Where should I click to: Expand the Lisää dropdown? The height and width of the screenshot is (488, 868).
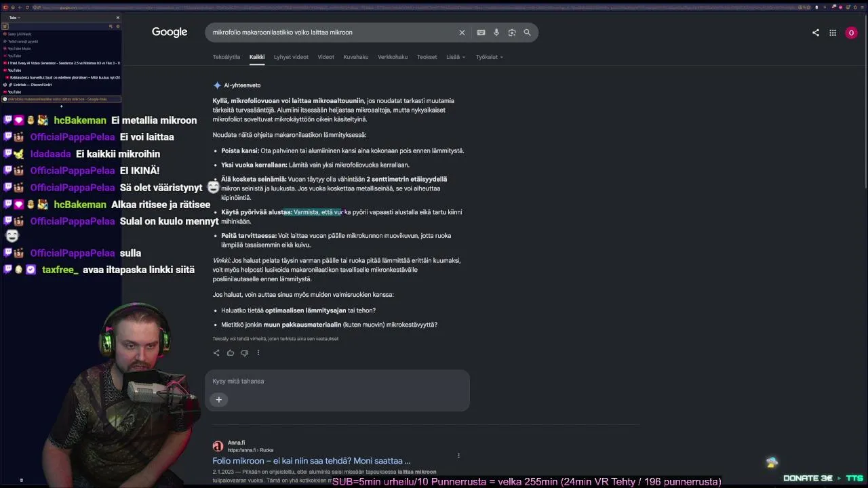click(456, 57)
